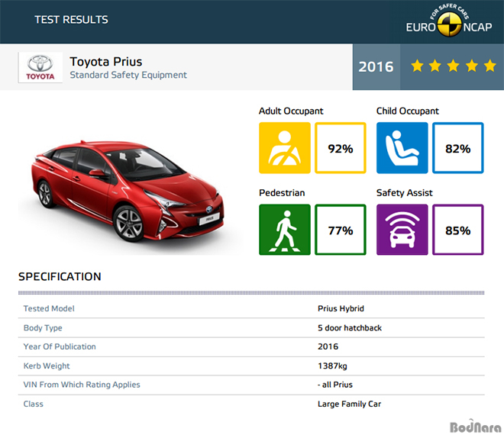Select the green Pedestrian crossing icon

285,230
